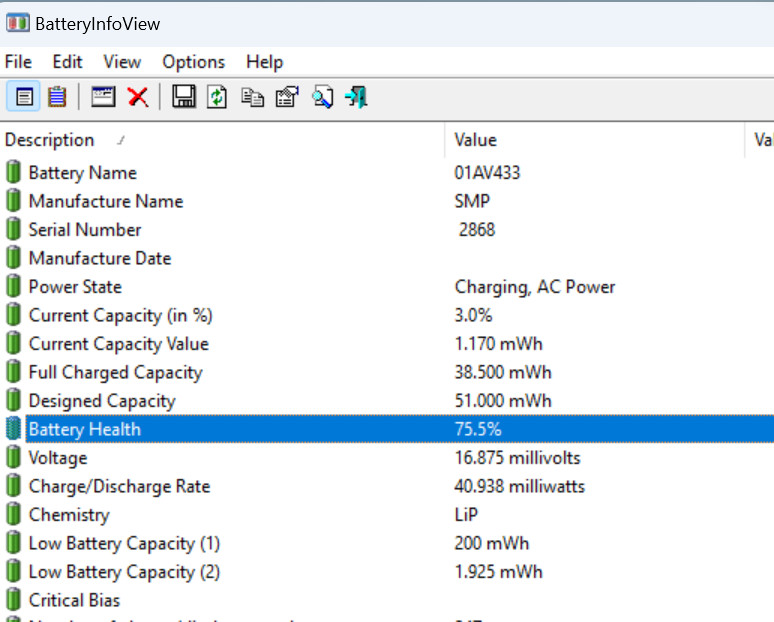Click the Value column header
This screenshot has height=622, width=774.
(475, 140)
